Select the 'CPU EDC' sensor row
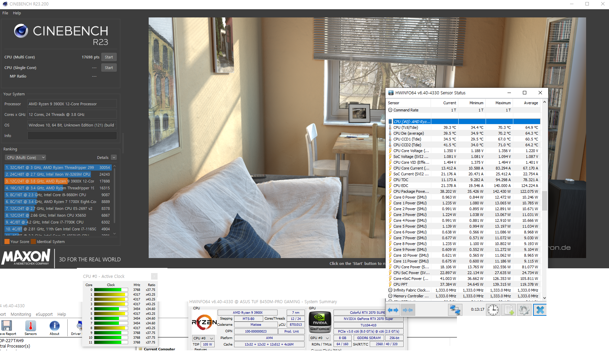 464,186
